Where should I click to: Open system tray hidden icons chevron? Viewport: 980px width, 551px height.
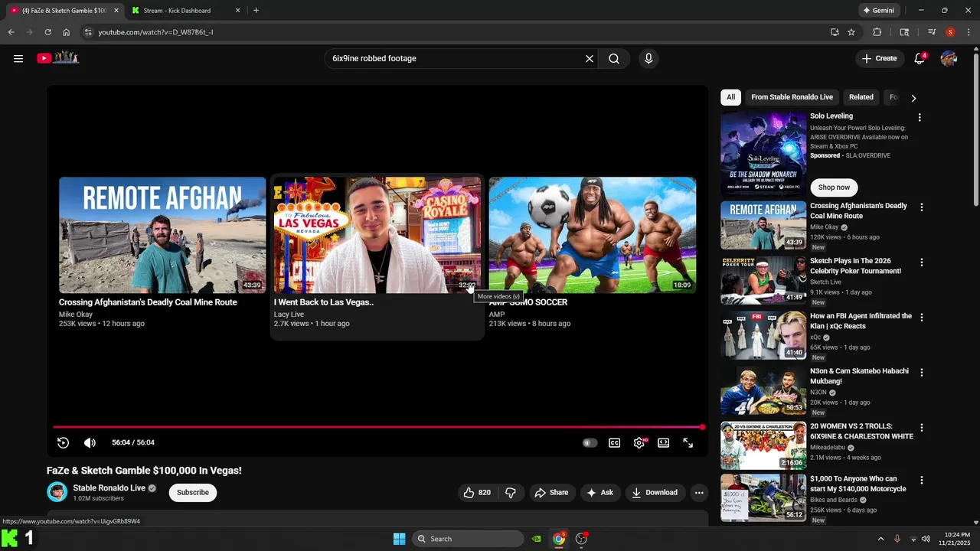pos(880,539)
